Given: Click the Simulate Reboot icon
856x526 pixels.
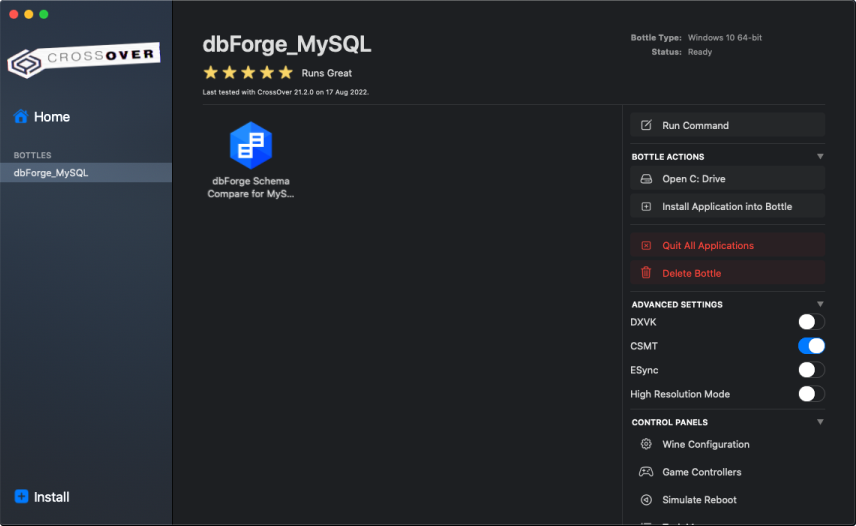Looking at the screenshot, I should click(x=646, y=500).
